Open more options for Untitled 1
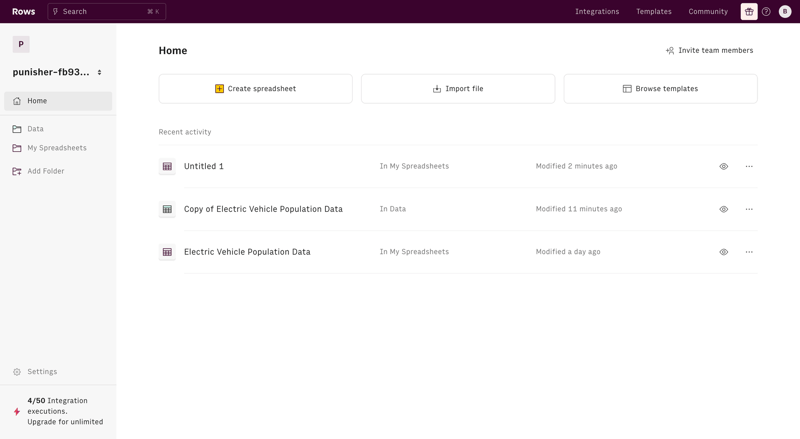 [x=749, y=166]
